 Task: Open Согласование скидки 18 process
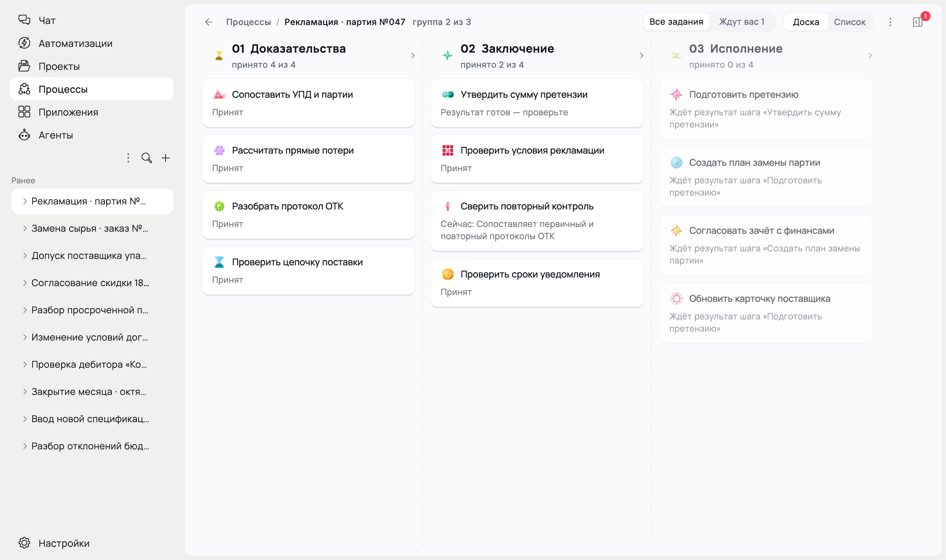click(x=92, y=283)
